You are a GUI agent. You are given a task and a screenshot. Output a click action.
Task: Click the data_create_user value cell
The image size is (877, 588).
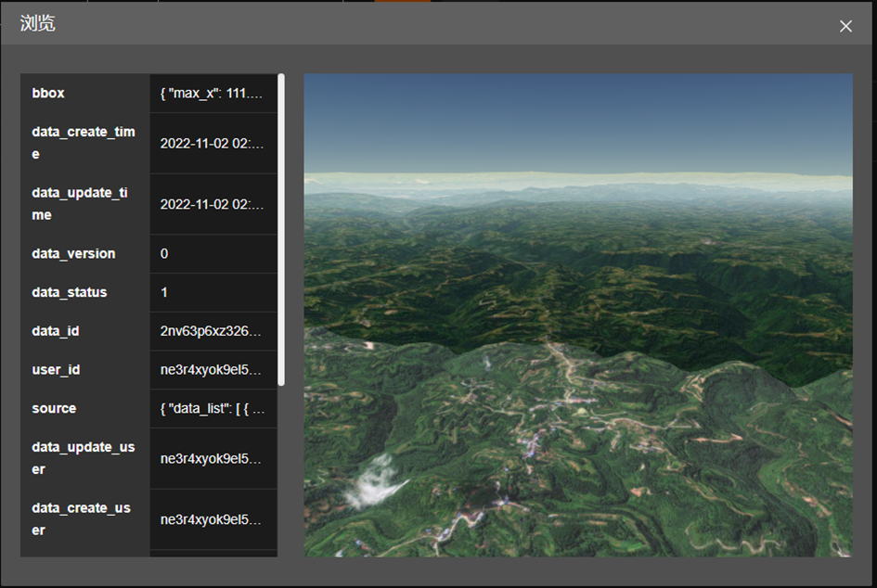pyautogui.click(x=212, y=519)
